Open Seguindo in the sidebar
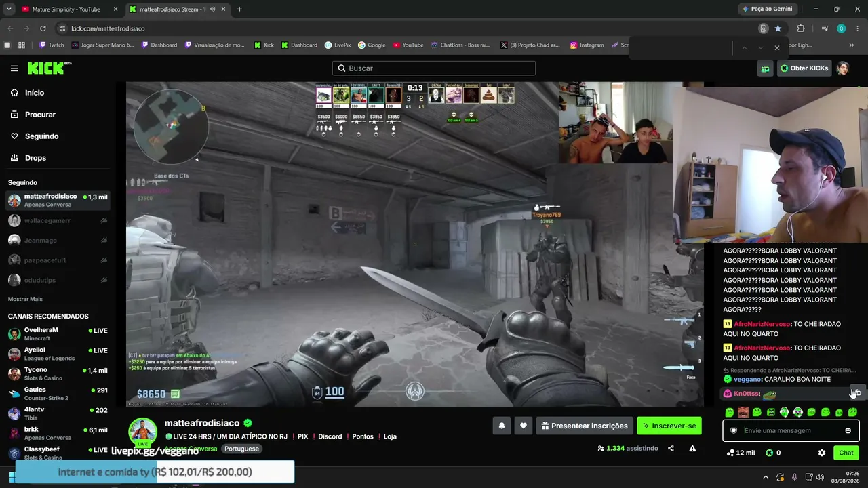 click(x=41, y=136)
